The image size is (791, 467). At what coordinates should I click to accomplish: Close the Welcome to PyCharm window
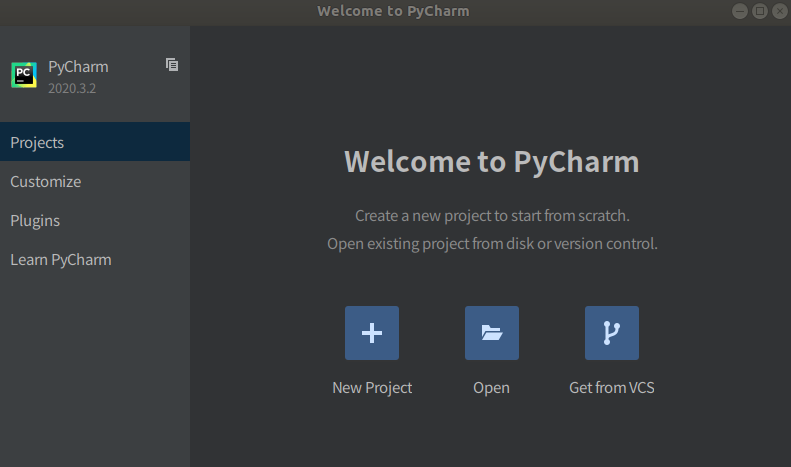coord(780,11)
